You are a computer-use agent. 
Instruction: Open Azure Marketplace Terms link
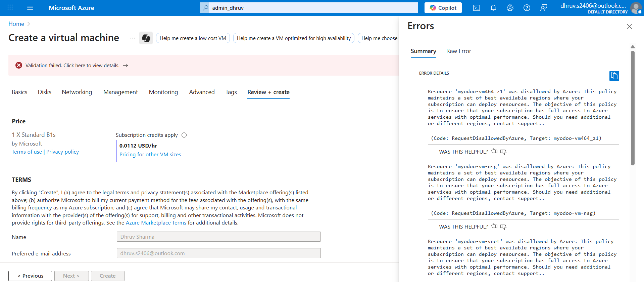156,223
